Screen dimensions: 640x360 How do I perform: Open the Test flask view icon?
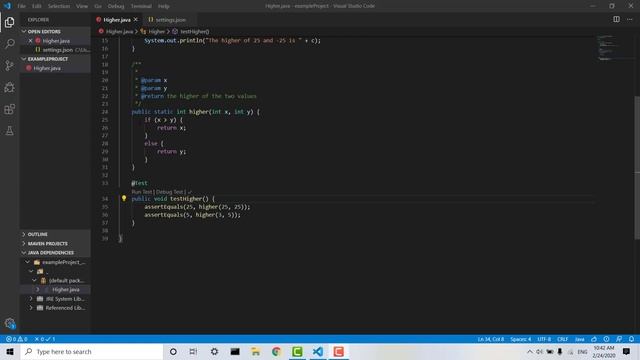pos(9,131)
